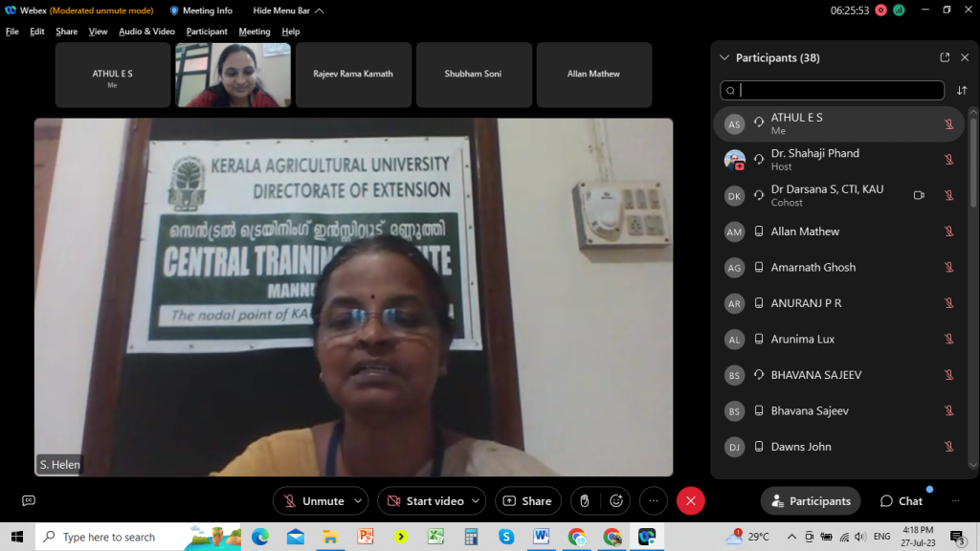Image resolution: width=980 pixels, height=551 pixels.
Task: Select the Rajeev Rama Kamath tile
Action: coord(354,75)
